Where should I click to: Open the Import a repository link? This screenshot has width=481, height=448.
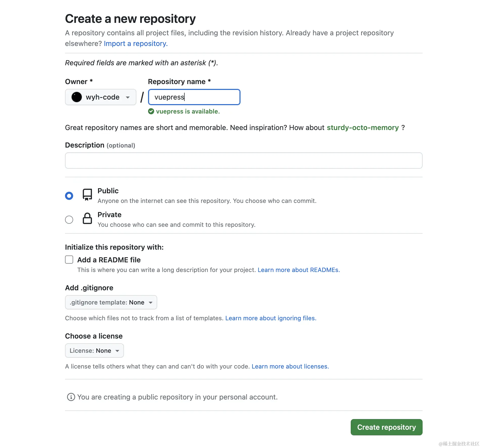tap(136, 44)
